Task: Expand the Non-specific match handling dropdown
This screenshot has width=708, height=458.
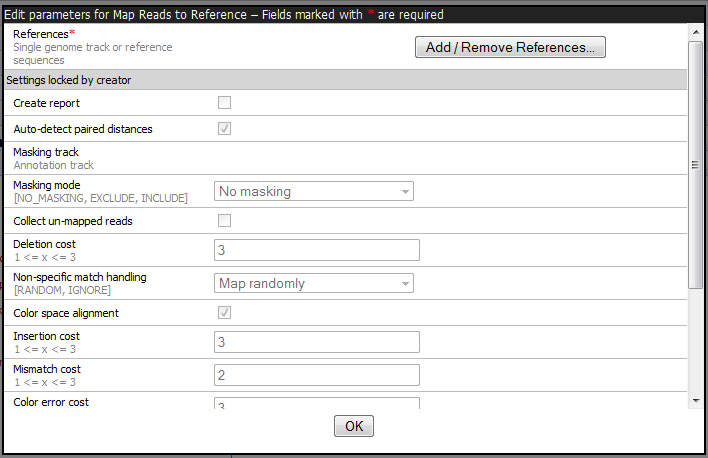Action: click(314, 283)
